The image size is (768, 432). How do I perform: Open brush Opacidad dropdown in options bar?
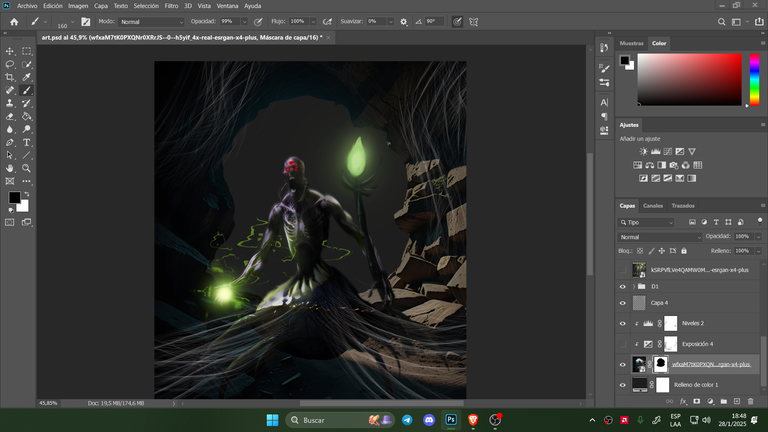coord(244,22)
